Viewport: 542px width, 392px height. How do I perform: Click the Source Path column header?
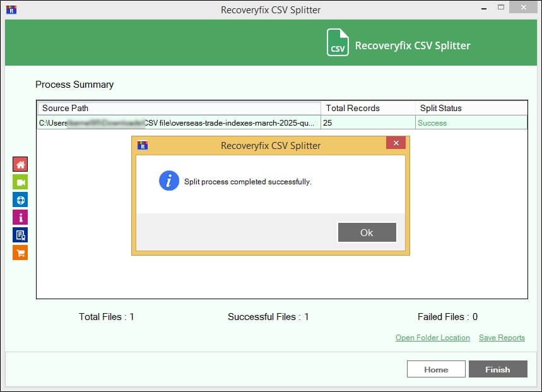tap(179, 108)
